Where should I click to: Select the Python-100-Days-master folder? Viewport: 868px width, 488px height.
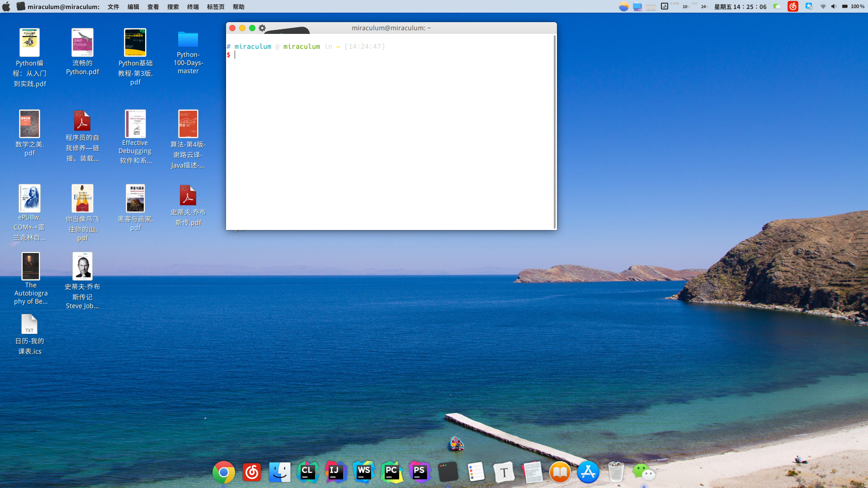pyautogui.click(x=188, y=40)
